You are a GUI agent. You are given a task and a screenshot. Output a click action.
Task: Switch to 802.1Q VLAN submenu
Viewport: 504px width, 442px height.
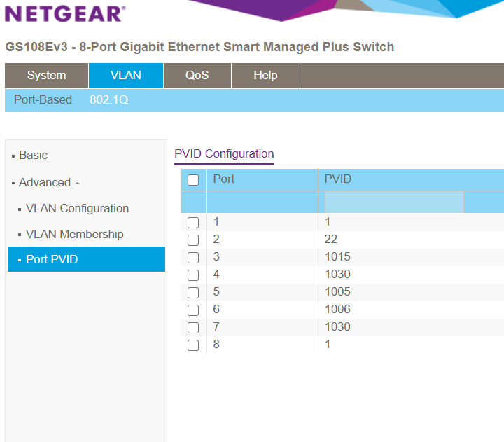click(108, 99)
